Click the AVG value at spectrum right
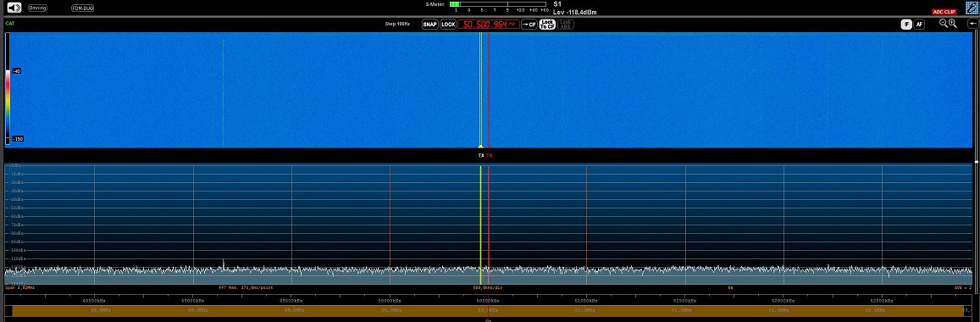The image size is (980, 322). 963,287
